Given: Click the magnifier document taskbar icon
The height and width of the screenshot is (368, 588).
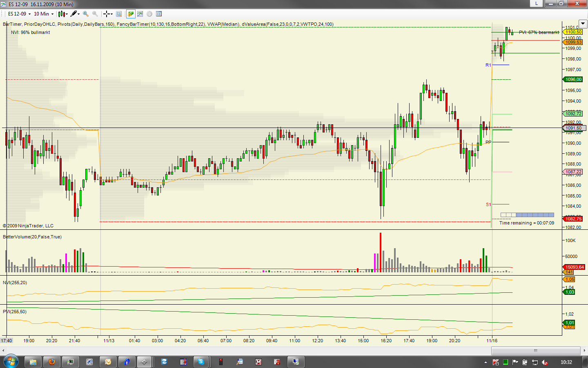Looking at the screenshot, I should pyautogui.click(x=240, y=362).
